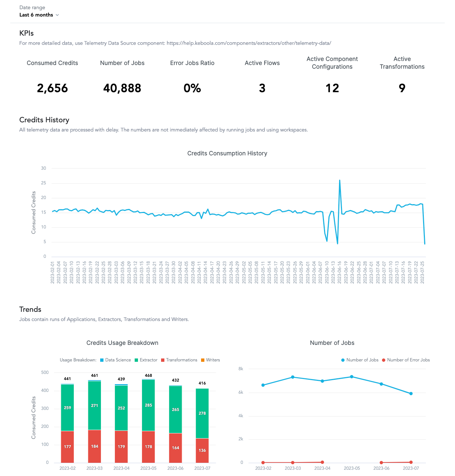Viewport: 455px width, 476px height.
Task: Click the 2023-02 Error Jobs data point
Action: [x=263, y=463]
